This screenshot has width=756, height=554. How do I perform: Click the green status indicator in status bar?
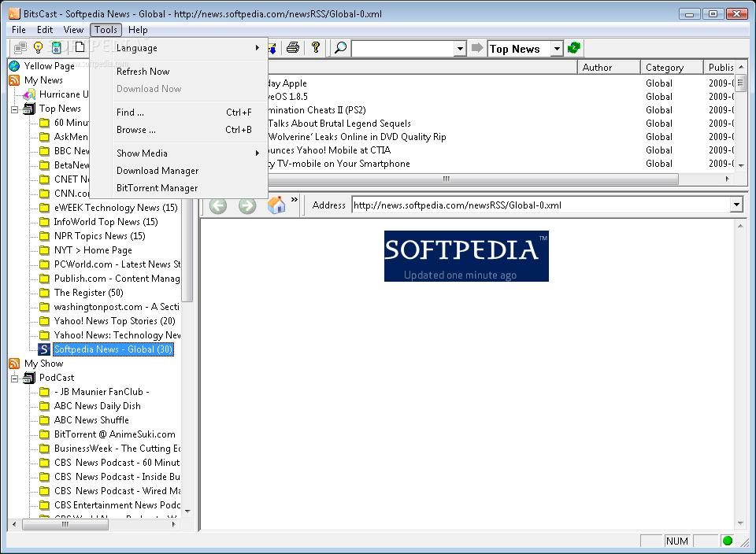coord(728,541)
